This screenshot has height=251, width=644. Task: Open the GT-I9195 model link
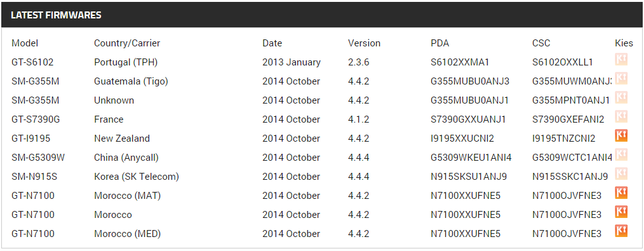tap(31, 139)
